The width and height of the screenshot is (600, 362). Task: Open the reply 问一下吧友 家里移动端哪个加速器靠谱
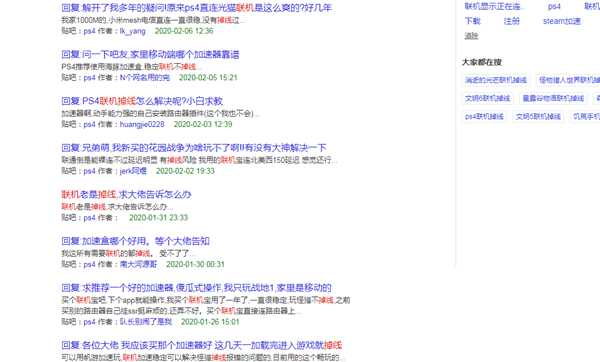(x=150, y=54)
